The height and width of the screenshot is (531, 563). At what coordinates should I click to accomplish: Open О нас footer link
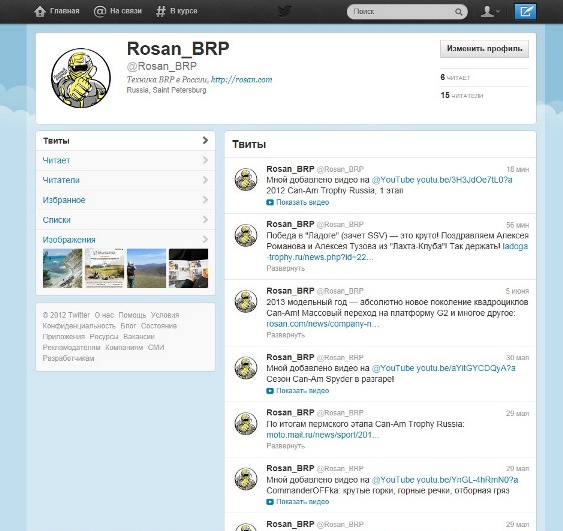pyautogui.click(x=104, y=315)
